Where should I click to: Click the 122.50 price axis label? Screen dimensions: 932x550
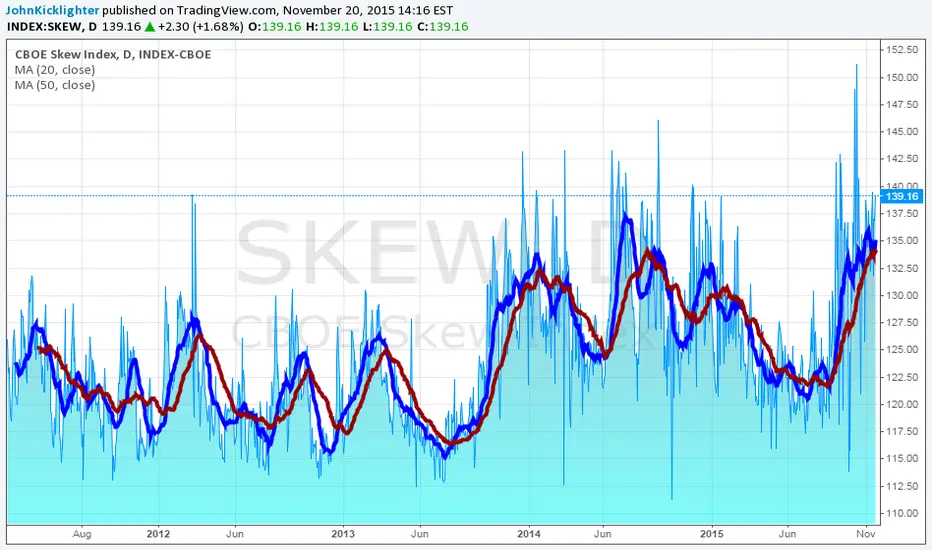pyautogui.click(x=902, y=377)
